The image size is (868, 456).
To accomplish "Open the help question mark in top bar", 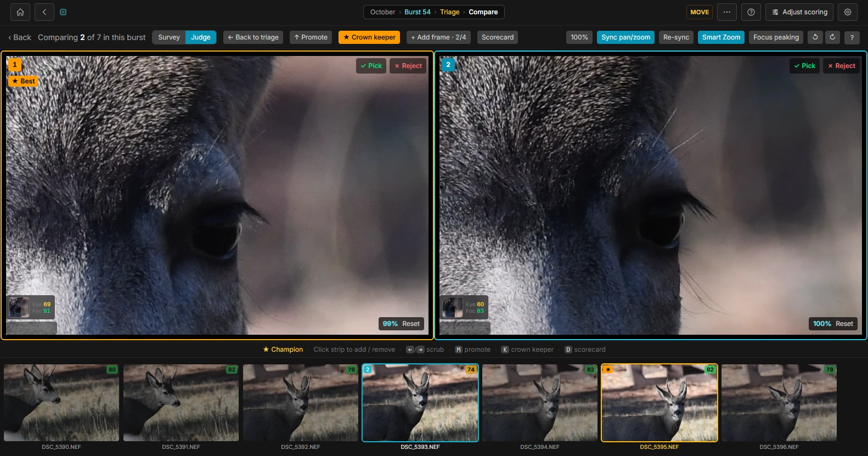I will click(751, 12).
